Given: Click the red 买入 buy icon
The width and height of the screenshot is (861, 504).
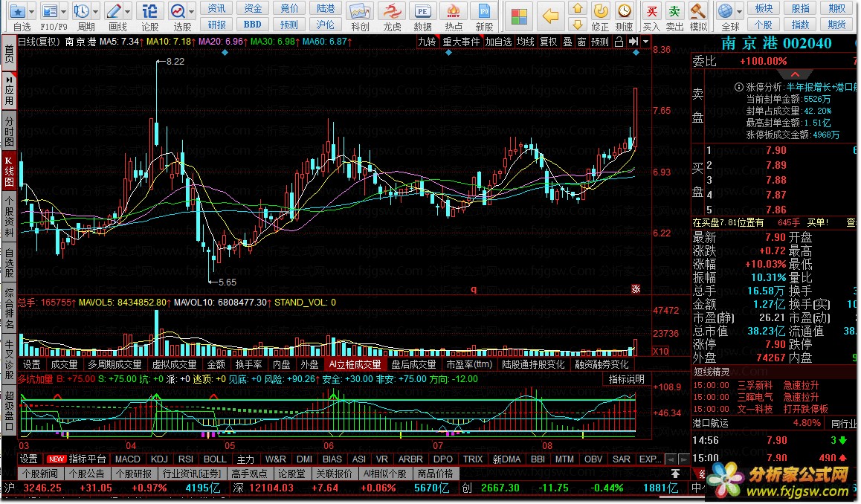Looking at the screenshot, I should coord(651,12).
